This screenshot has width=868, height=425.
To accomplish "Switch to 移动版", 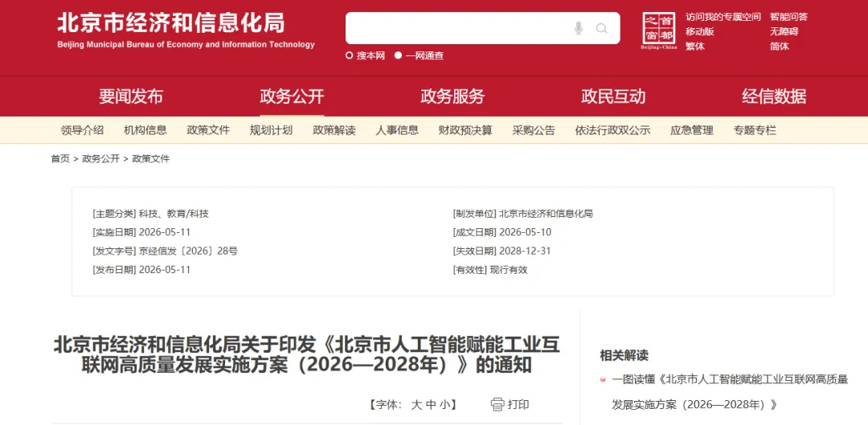I will (700, 31).
